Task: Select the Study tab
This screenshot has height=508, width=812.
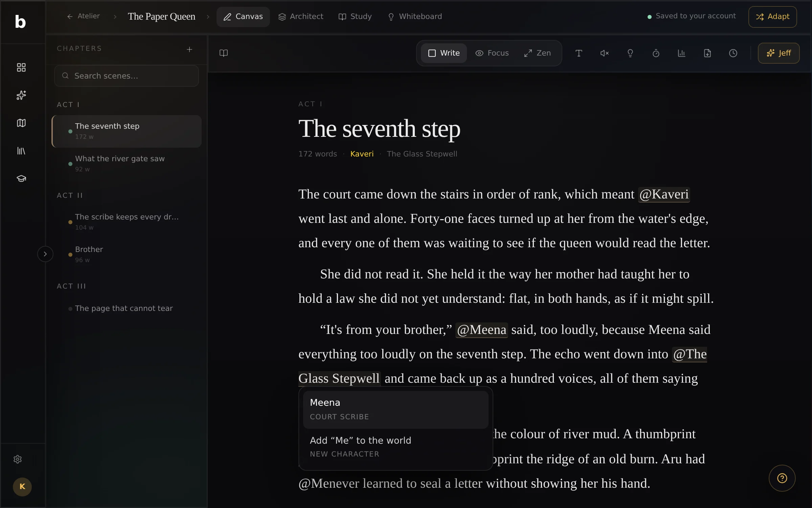Action: click(355, 17)
